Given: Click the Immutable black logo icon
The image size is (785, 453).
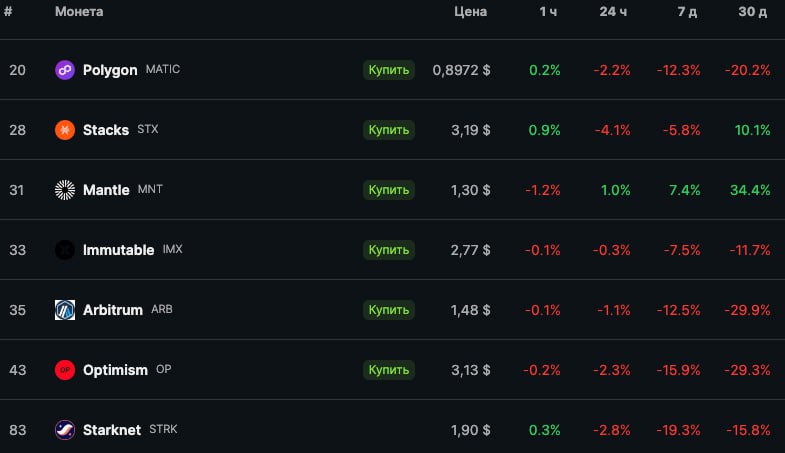Looking at the screenshot, I should pyautogui.click(x=65, y=250).
